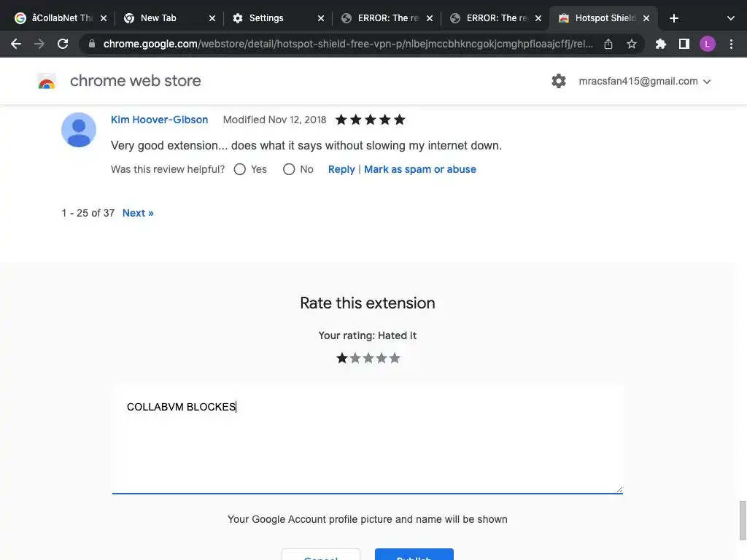Click Mark as spam or abuse

420,169
